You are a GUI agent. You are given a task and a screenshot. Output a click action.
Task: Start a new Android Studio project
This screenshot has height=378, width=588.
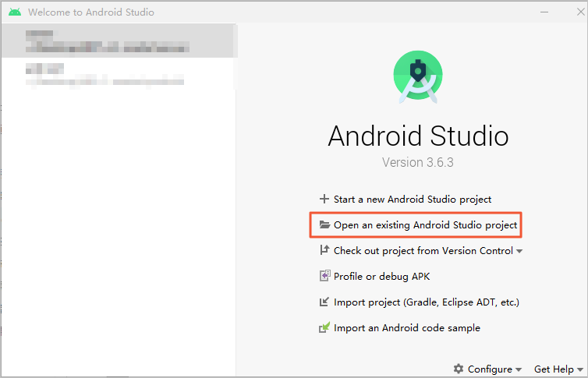coord(412,199)
